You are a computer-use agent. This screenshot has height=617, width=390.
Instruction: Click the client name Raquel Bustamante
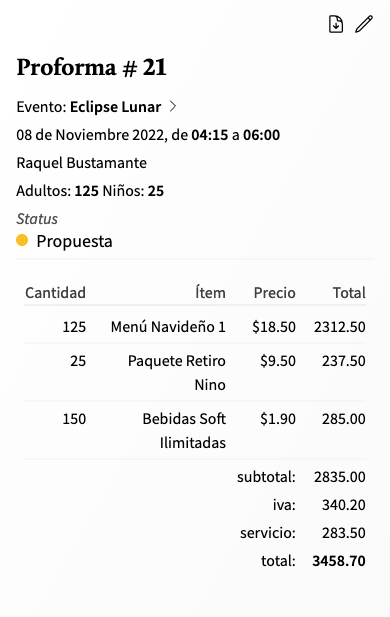[81, 163]
